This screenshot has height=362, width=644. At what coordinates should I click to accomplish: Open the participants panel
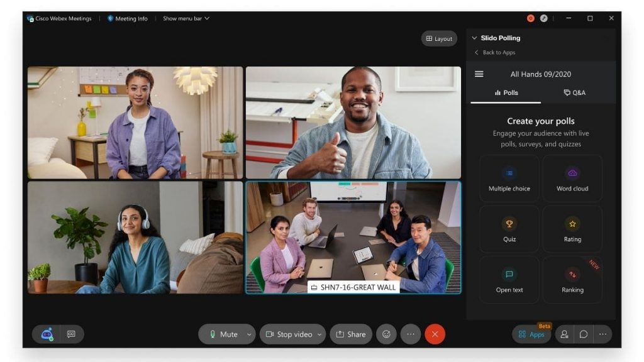pos(565,334)
